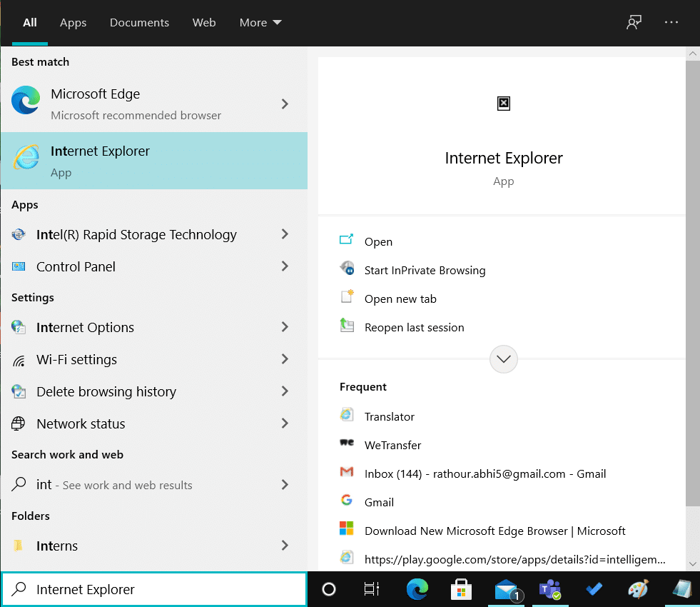Image resolution: width=700 pixels, height=607 pixels.
Task: Open Microsoft To Do from the taskbar
Action: [x=594, y=589]
